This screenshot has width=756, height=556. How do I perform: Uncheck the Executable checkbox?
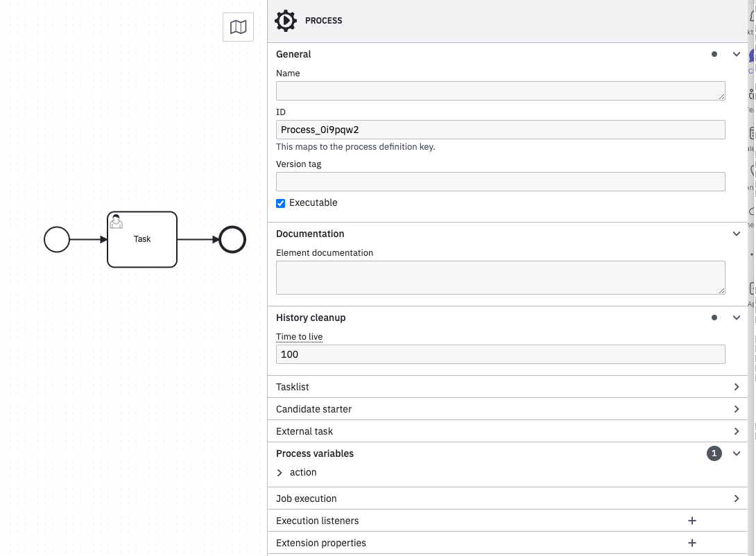[x=281, y=203]
